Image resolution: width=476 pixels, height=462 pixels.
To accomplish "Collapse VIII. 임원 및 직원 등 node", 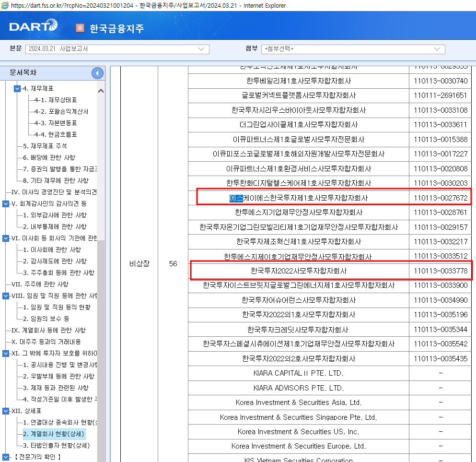I will [x=6, y=296].
